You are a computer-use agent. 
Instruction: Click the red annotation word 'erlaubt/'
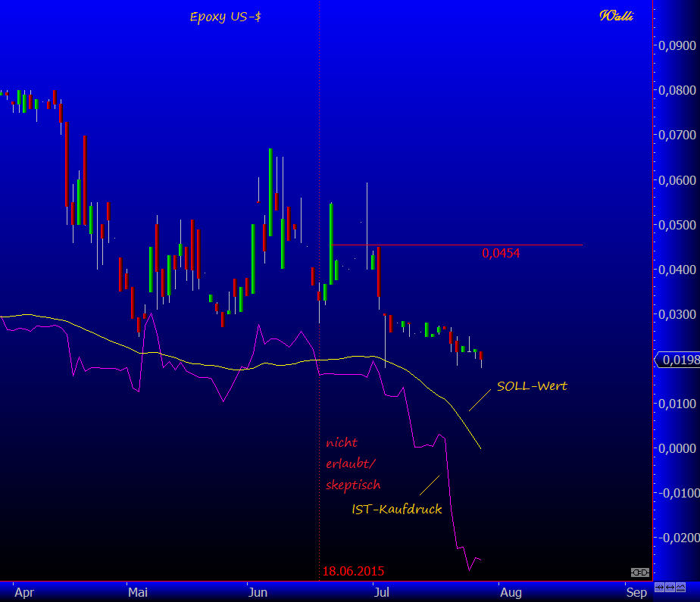click(x=351, y=463)
